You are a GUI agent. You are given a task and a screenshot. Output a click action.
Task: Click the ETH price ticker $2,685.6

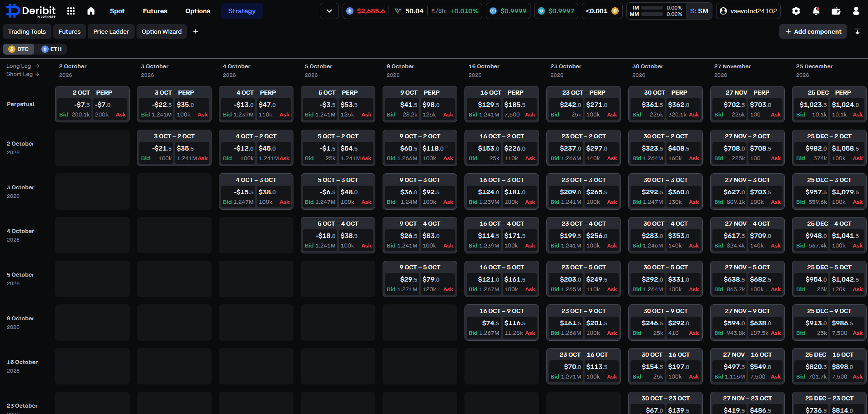[x=366, y=11]
